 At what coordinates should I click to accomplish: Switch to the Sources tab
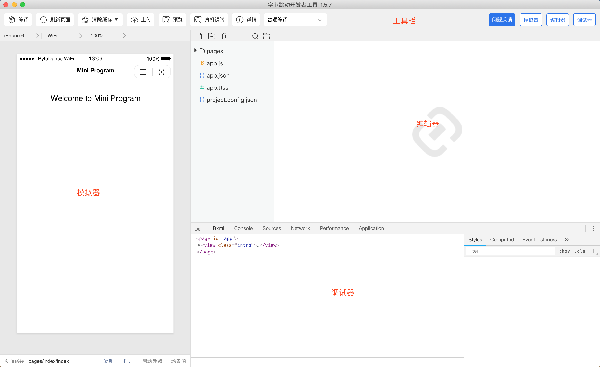click(272, 228)
